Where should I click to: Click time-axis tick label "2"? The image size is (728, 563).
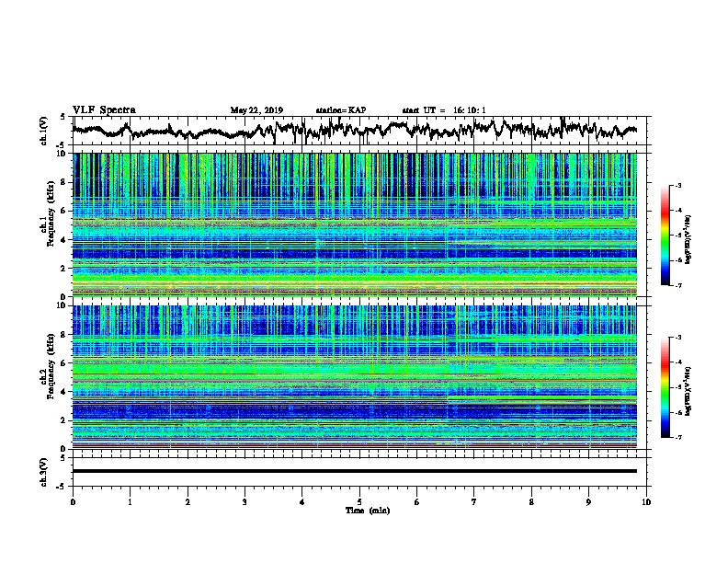pyautogui.click(x=188, y=502)
